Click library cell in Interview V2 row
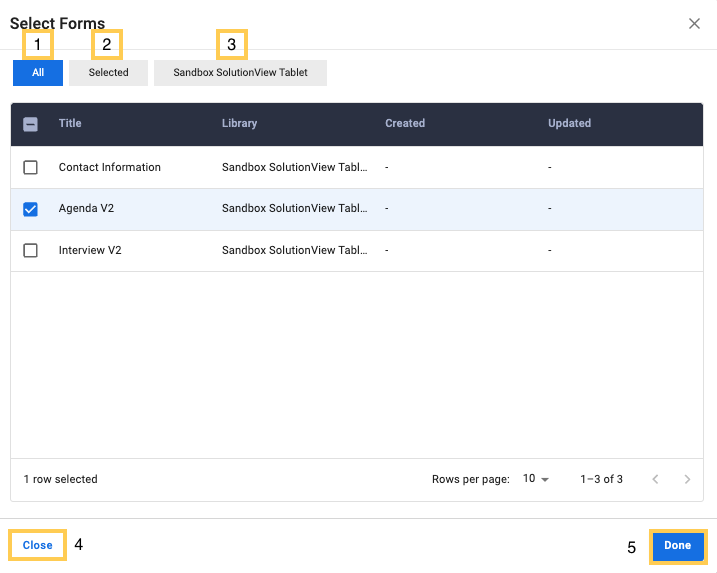717x573 pixels. click(294, 251)
